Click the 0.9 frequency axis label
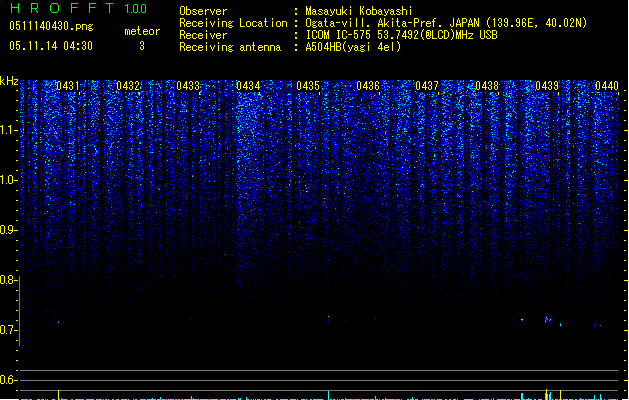Viewport: 629px width, 400px height. [x=8, y=230]
